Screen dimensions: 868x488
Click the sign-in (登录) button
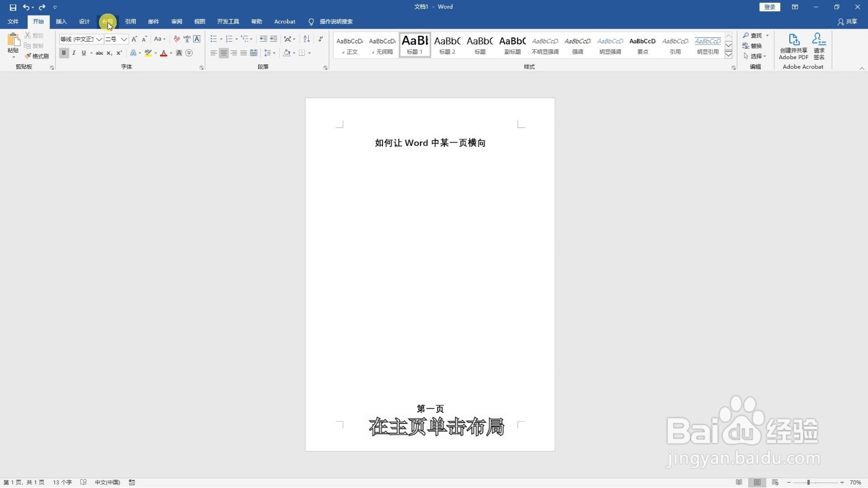point(769,7)
